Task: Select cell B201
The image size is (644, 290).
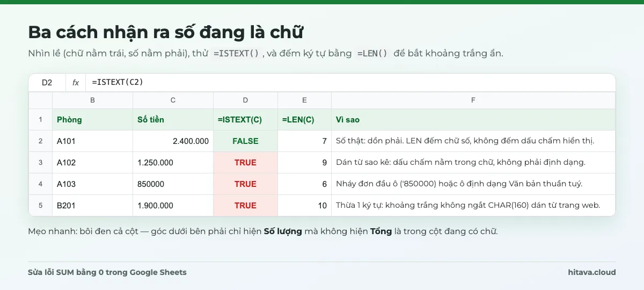Action: (93, 206)
